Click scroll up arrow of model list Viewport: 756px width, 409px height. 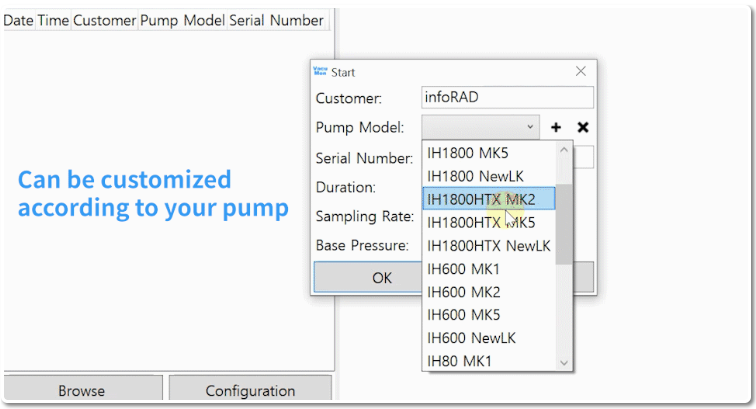click(x=564, y=150)
